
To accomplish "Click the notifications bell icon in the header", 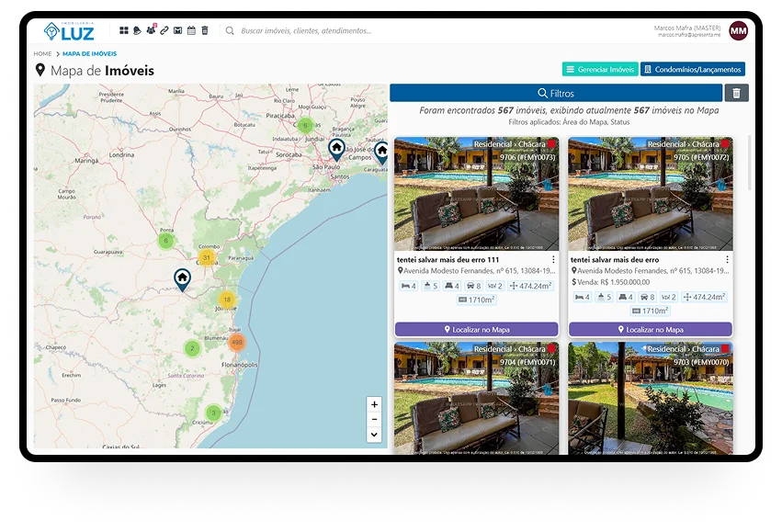I will 137,30.
